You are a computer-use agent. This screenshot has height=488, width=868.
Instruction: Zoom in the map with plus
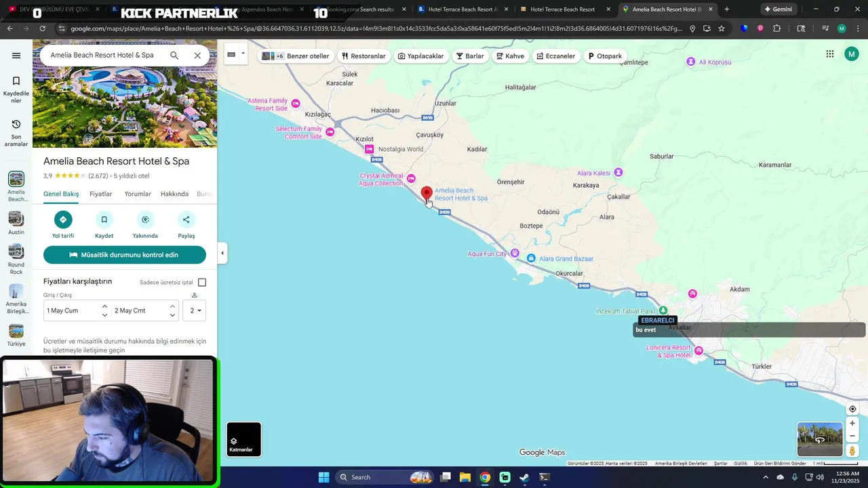pos(852,424)
